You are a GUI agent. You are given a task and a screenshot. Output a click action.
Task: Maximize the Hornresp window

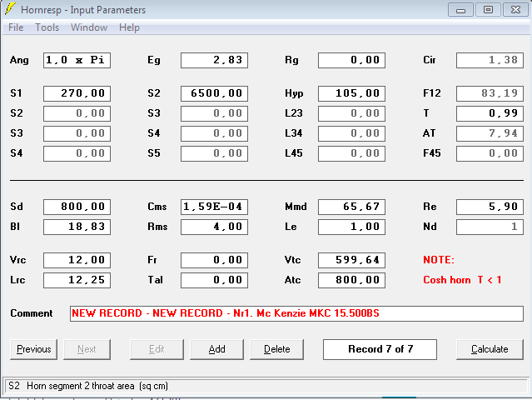488,10
